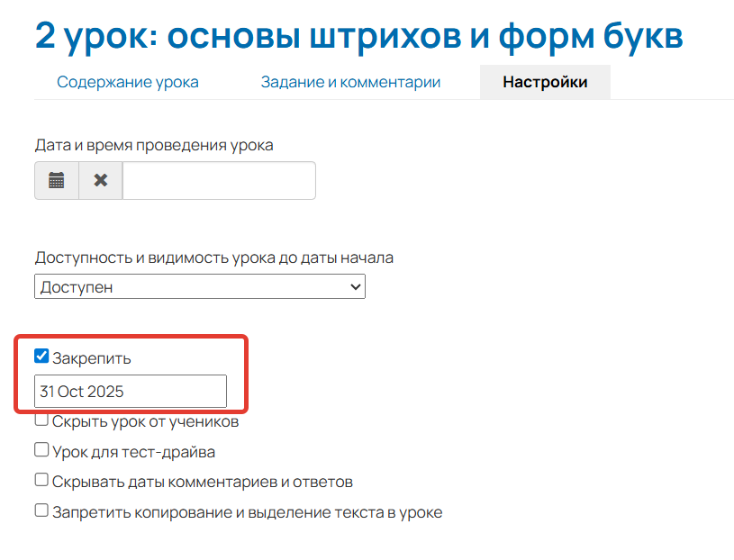The height and width of the screenshot is (560, 734).
Task: Enable Урок для тест-драйва option
Action: [x=41, y=449]
